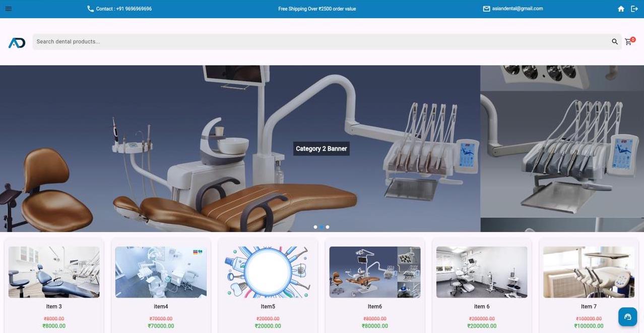The image size is (644, 333).
Task: Select the Item 7 product name
Action: (x=588, y=306)
